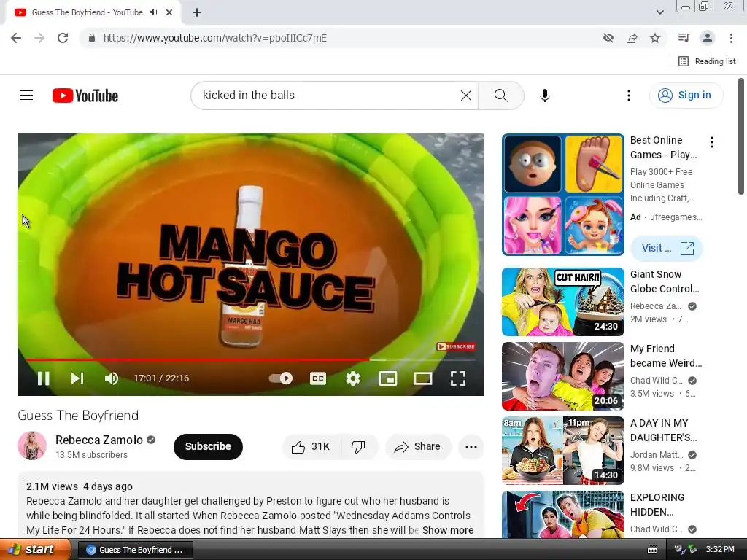Viewport: 747px width, 560px height.
Task: Click the page vertical scrollbar
Action: coord(741,137)
